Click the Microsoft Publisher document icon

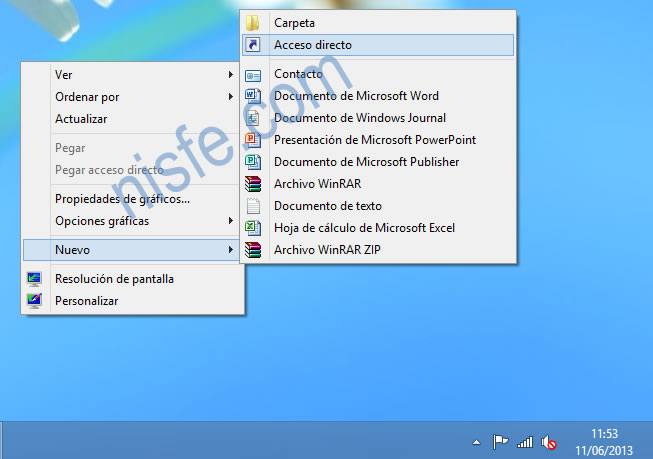253,162
